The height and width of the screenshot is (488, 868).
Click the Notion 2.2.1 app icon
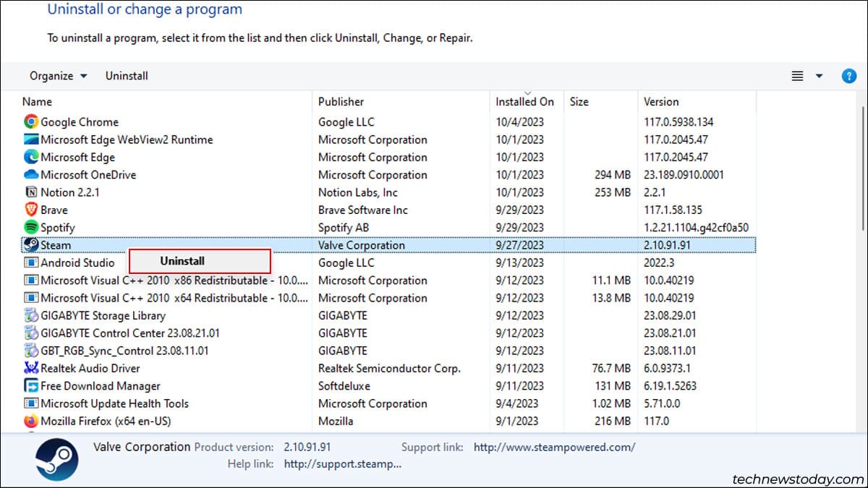click(31, 192)
